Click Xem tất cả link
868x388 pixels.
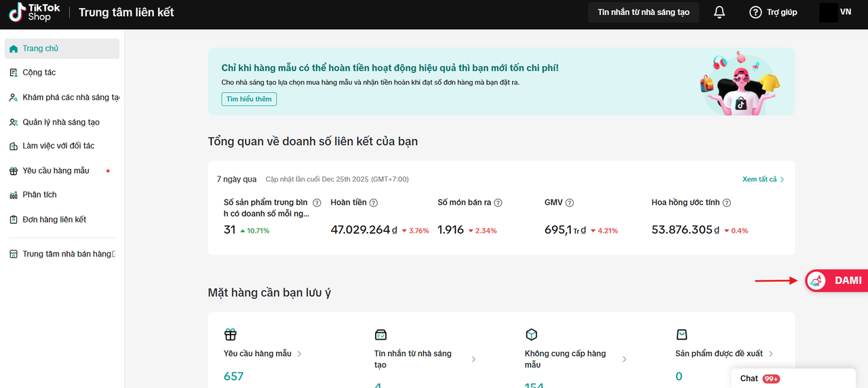coord(764,179)
